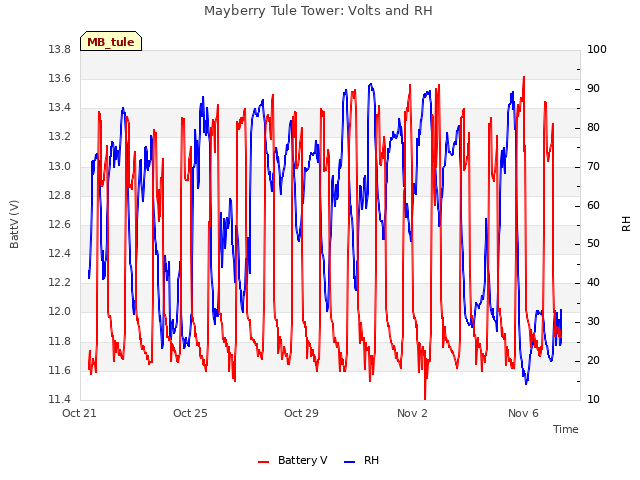
Task: Click the 12.8 voltage tick label
Action: [x=60, y=196]
